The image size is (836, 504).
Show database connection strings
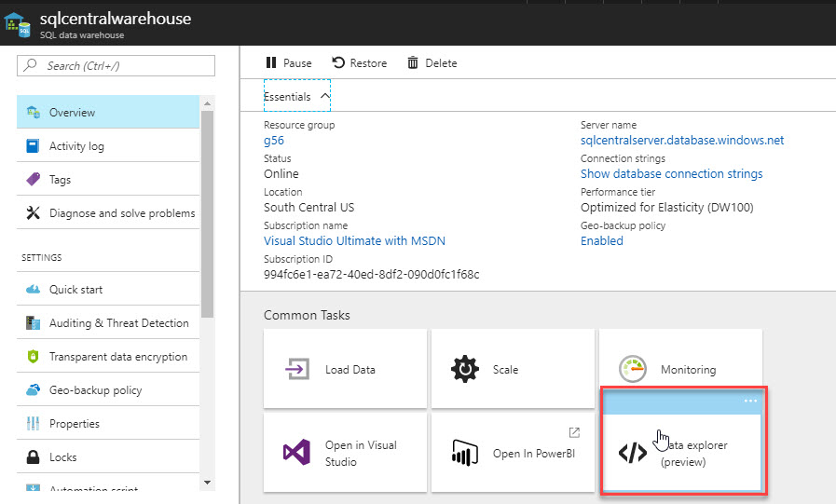tap(671, 174)
